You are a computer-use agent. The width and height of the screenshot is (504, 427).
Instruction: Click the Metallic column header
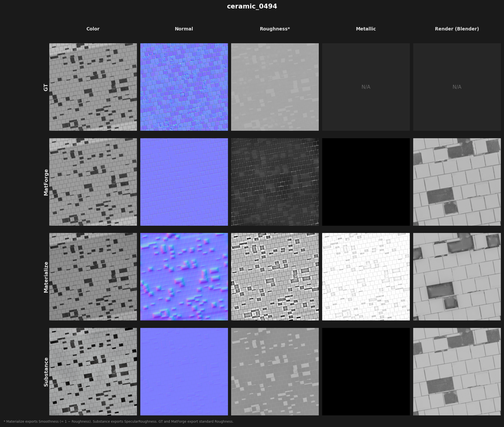coord(366,29)
